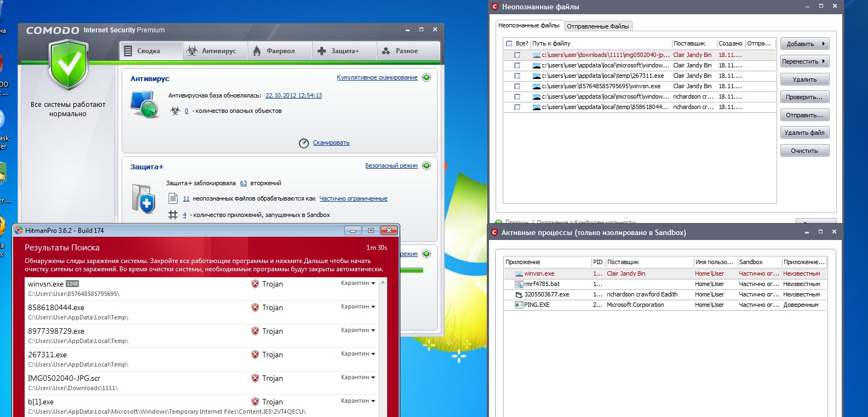Click the biohazard icon next to dangerous objects count
The width and height of the screenshot is (868, 417).
click(175, 111)
